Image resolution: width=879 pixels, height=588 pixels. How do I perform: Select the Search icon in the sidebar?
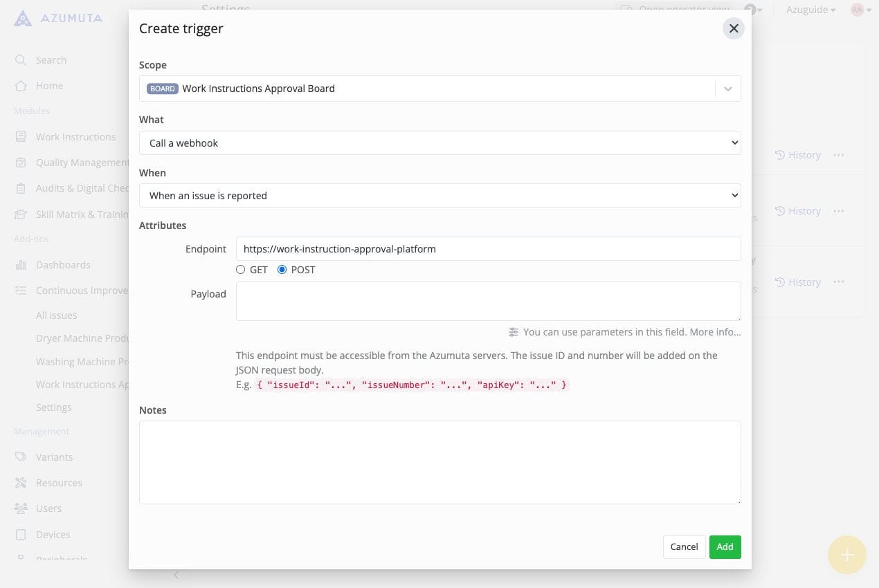(21, 59)
